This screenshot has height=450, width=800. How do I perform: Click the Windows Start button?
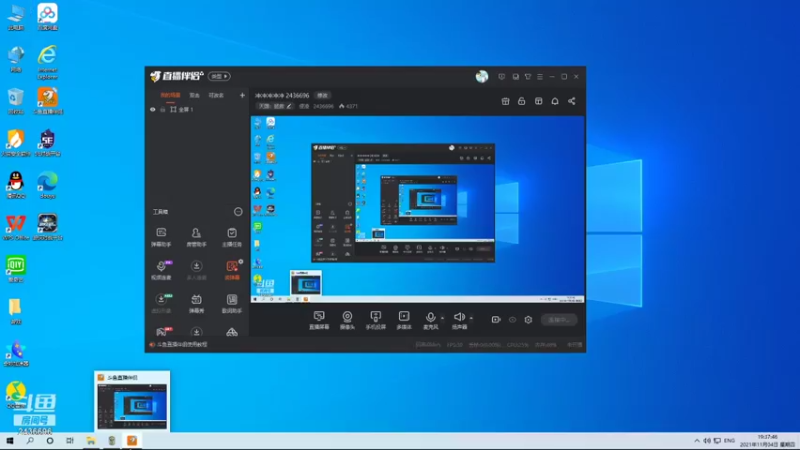[x=10, y=441]
